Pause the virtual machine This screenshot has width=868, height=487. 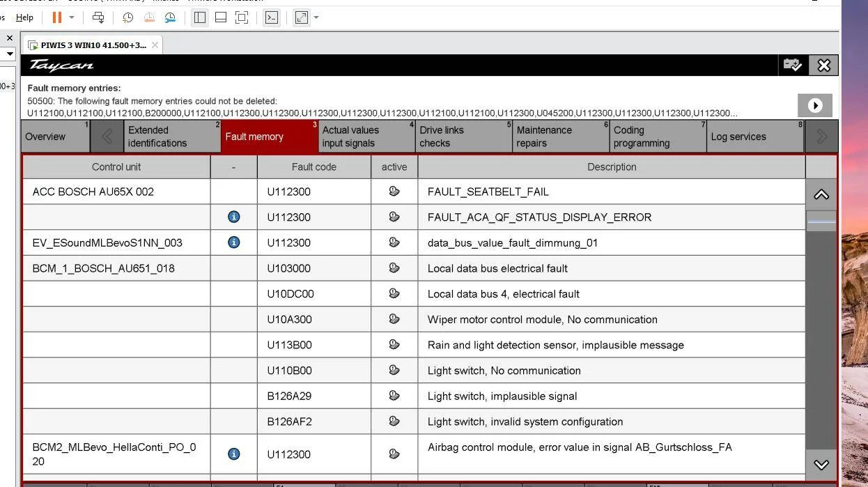coord(57,17)
